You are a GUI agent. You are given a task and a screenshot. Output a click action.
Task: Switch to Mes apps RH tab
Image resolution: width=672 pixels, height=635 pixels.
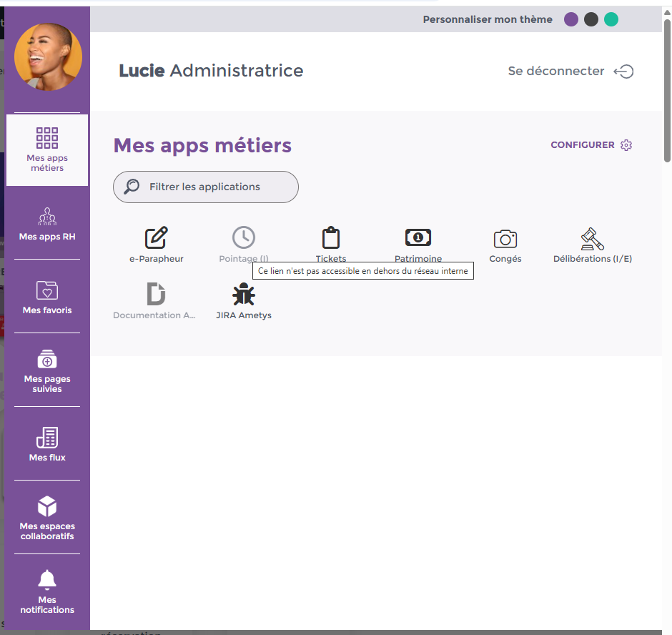47,224
